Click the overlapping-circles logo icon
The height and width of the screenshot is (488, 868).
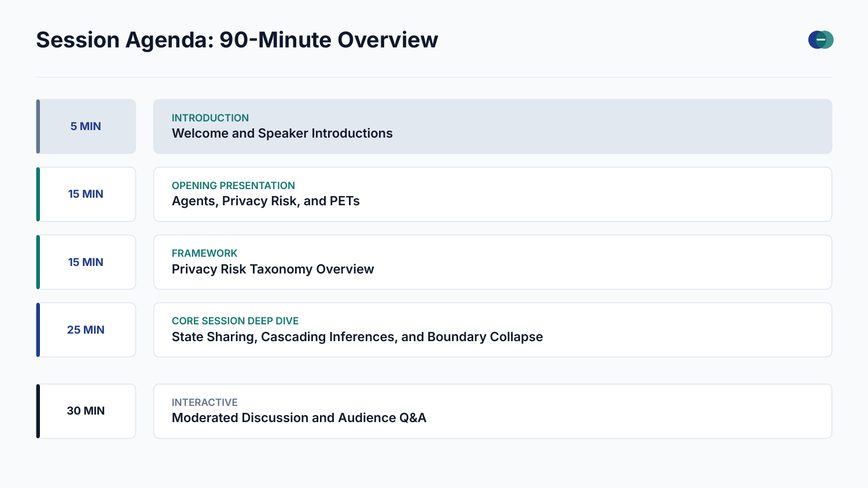pos(821,40)
